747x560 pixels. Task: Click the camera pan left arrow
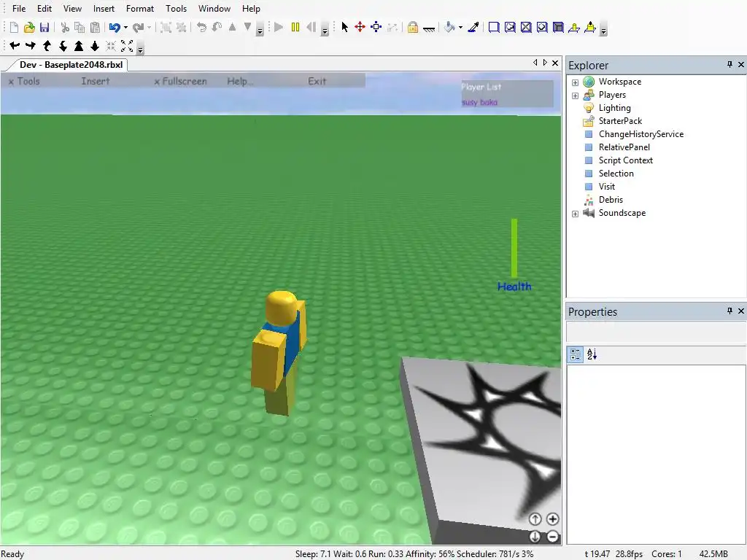point(15,46)
